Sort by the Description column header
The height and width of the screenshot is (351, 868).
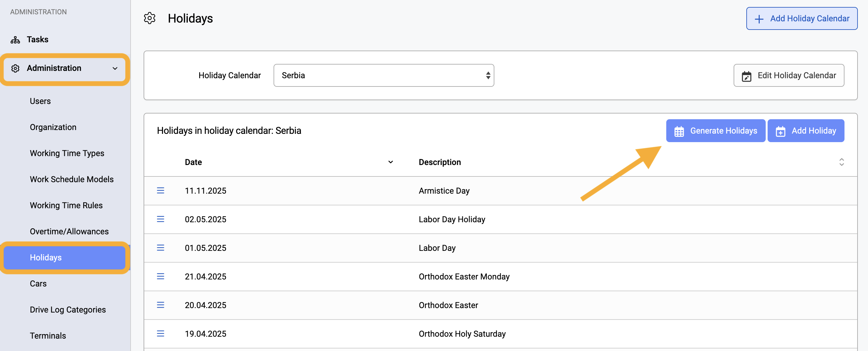(x=439, y=162)
